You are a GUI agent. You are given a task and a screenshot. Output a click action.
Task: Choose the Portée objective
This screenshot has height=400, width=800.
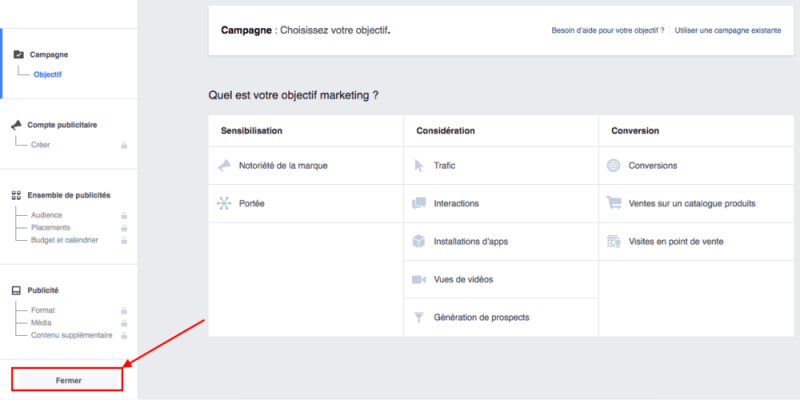(x=306, y=204)
